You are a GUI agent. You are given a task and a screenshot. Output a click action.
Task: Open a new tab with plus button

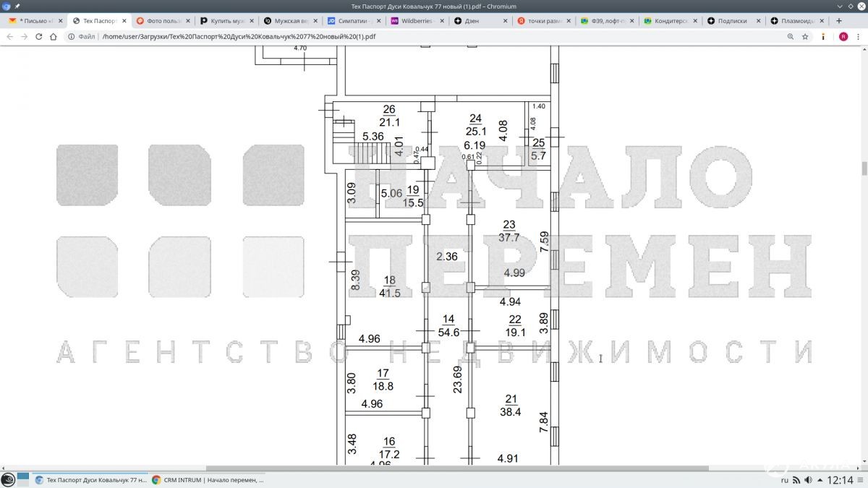[839, 21]
